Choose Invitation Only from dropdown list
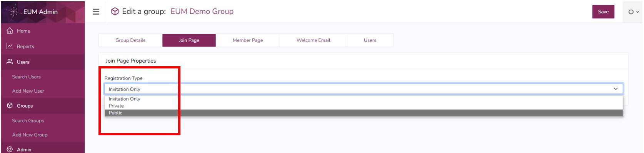Image resolution: width=644 pixels, height=153 pixels. pyautogui.click(x=364, y=99)
